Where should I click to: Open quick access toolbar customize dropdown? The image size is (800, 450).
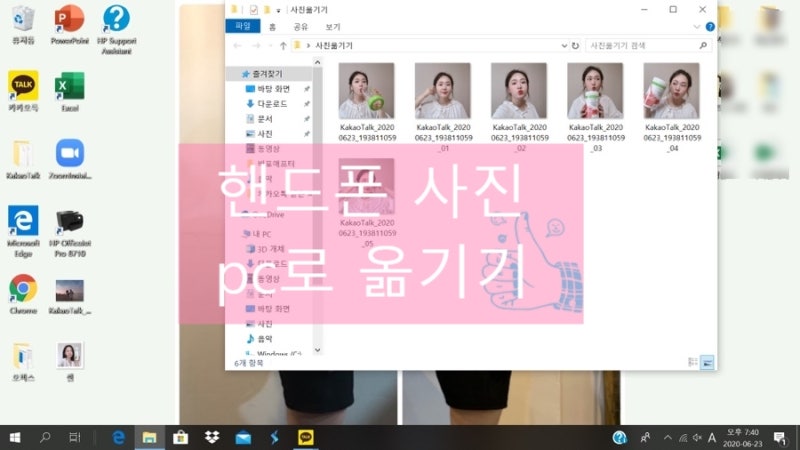[279, 10]
